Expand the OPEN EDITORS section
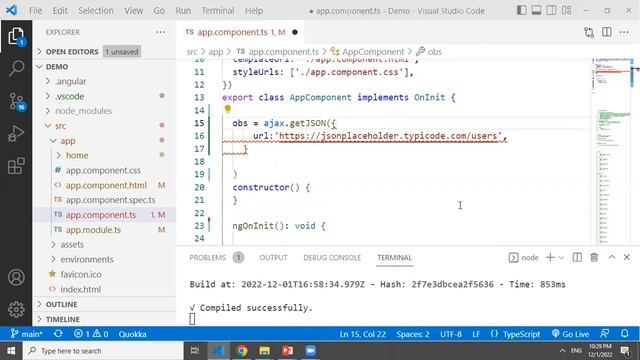Image resolution: width=640 pixels, height=360 pixels. tap(104, 51)
